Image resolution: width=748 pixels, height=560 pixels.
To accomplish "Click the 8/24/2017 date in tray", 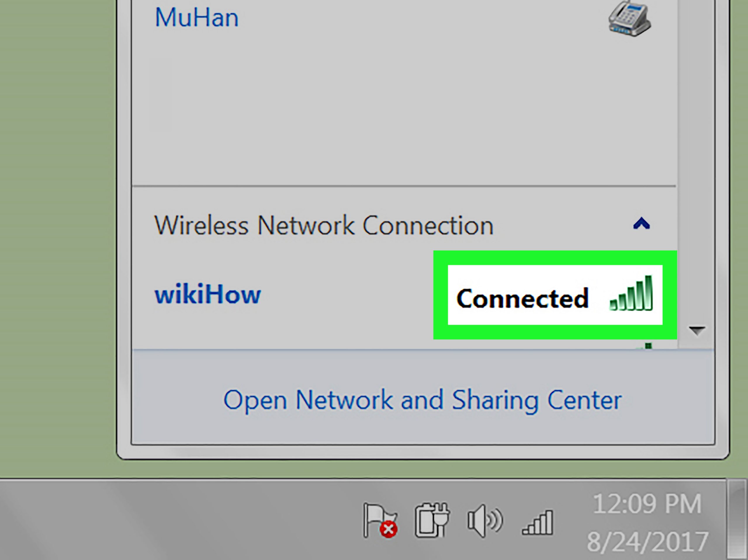I will 647,542.
